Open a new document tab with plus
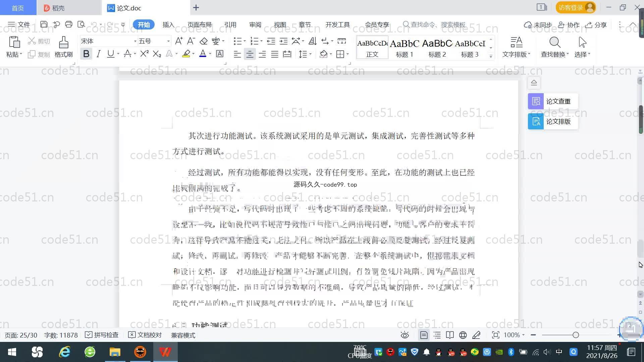 point(196,7)
